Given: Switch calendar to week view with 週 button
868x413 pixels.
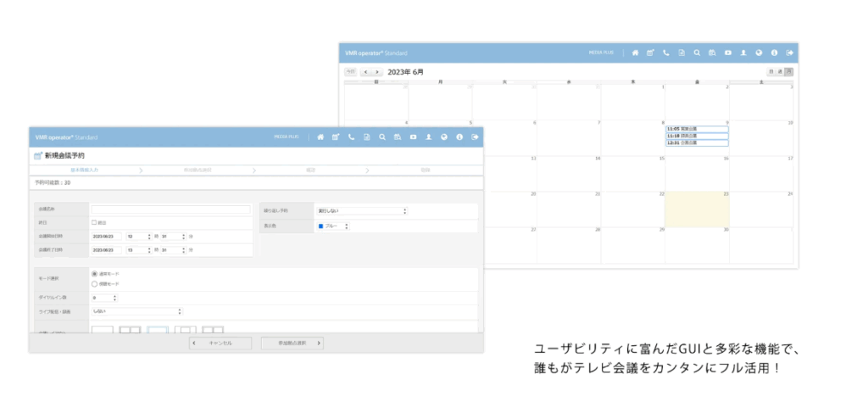Looking at the screenshot, I should coord(780,72).
